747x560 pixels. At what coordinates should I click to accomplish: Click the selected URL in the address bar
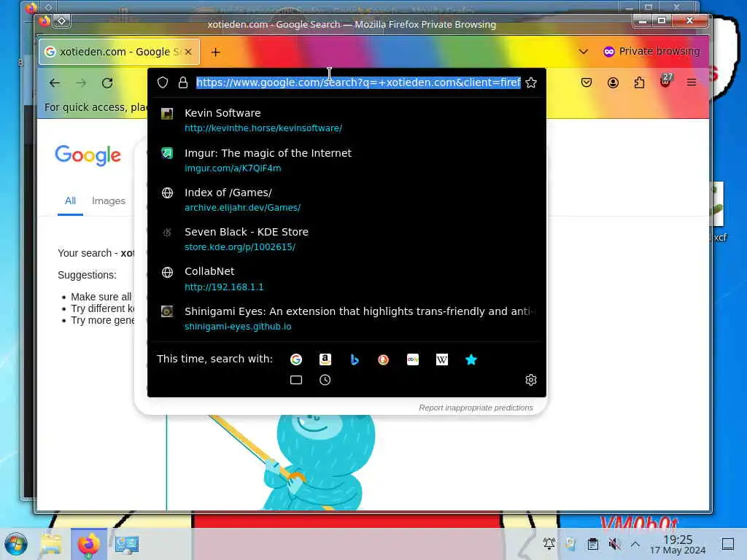(x=358, y=82)
